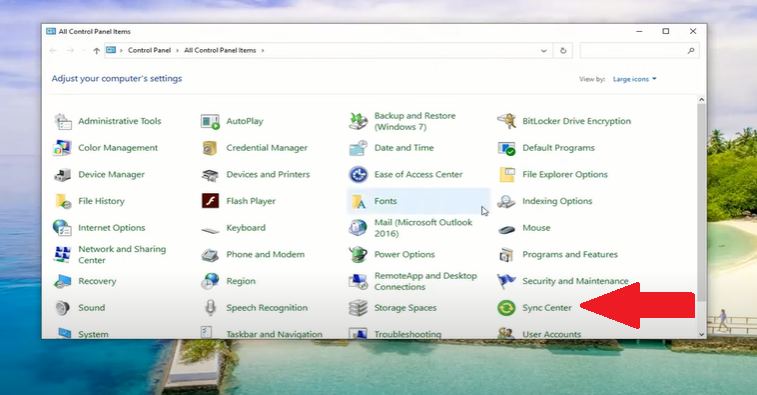Click the address bar location icon
The width and height of the screenshot is (757, 395).
click(x=111, y=50)
